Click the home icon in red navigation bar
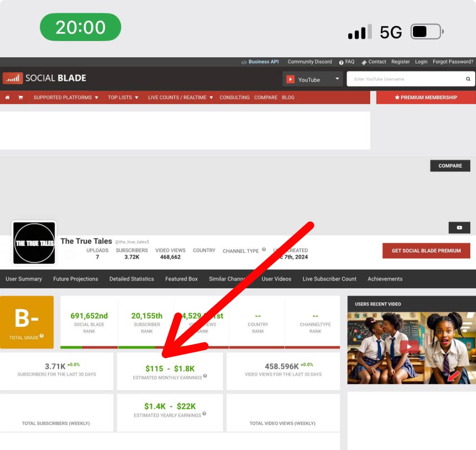 pos(7,97)
